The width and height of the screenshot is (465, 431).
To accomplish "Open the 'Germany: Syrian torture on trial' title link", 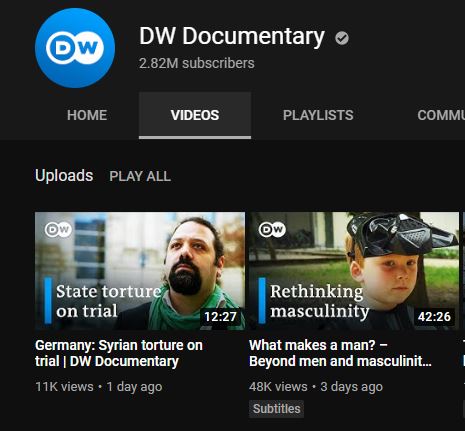I will [119, 353].
